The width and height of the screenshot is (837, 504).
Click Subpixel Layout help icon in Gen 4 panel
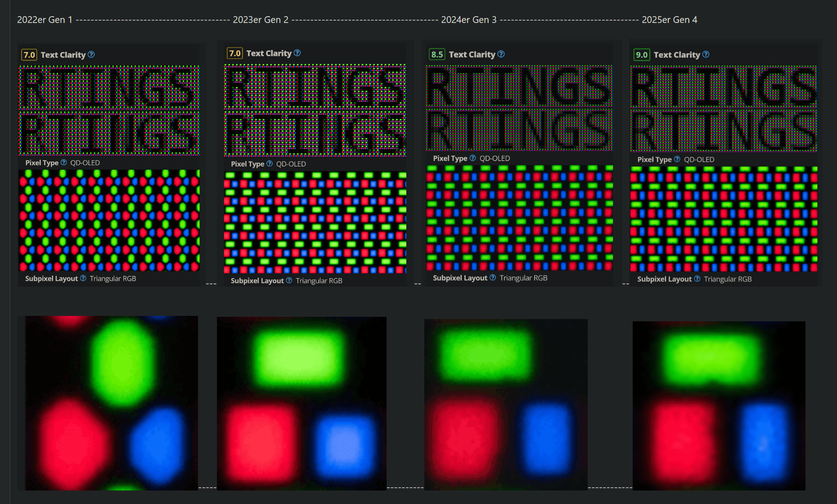coord(697,279)
